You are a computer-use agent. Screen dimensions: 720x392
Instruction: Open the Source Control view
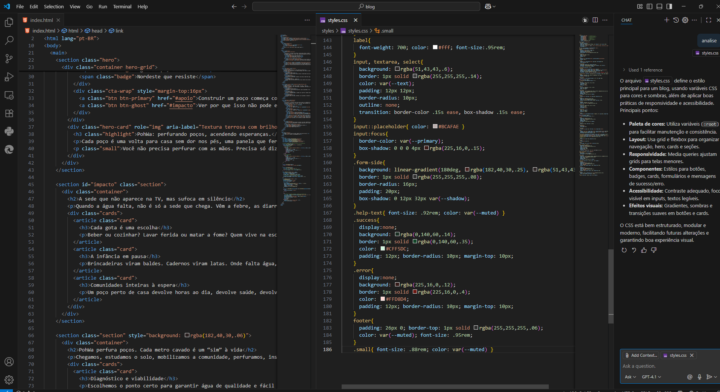click(x=9, y=59)
